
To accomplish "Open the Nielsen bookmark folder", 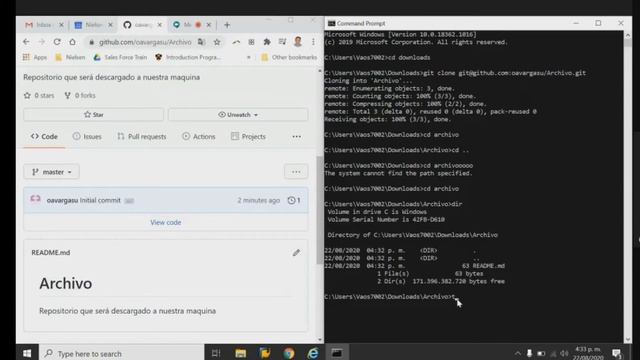I will pos(70,58).
